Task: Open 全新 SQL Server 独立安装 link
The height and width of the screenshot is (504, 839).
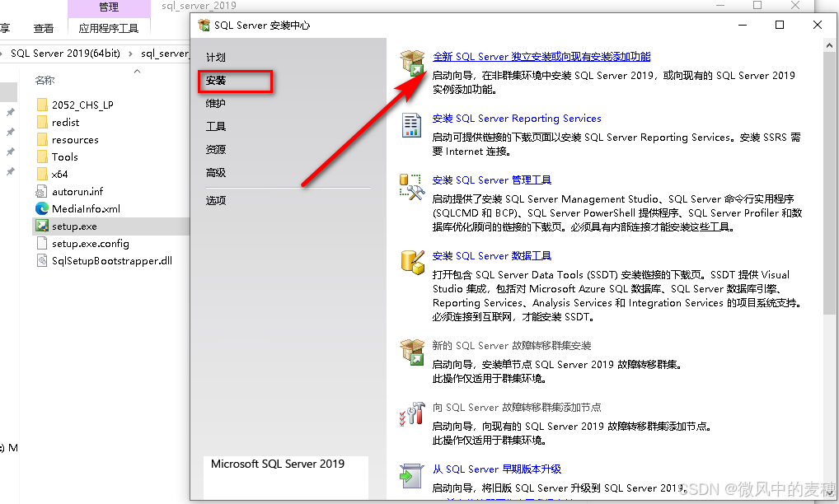Action: (x=541, y=57)
